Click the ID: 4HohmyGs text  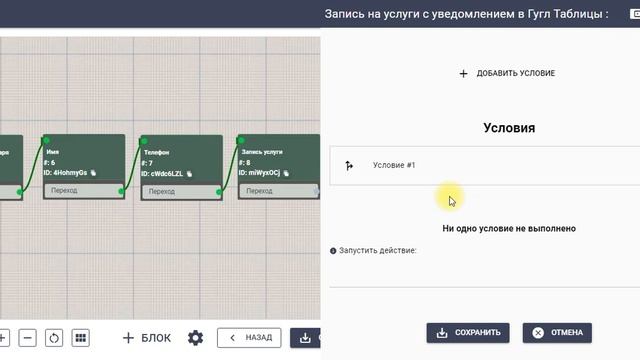point(65,173)
